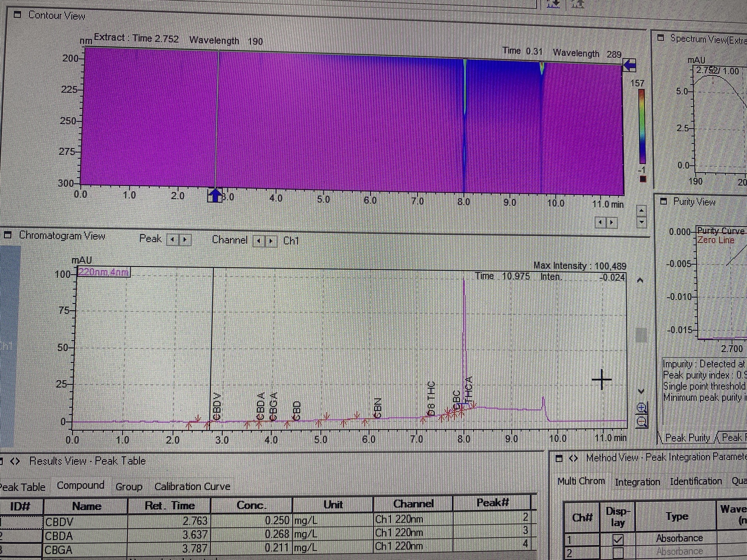Click the zoom out magnifier icon

(x=642, y=421)
